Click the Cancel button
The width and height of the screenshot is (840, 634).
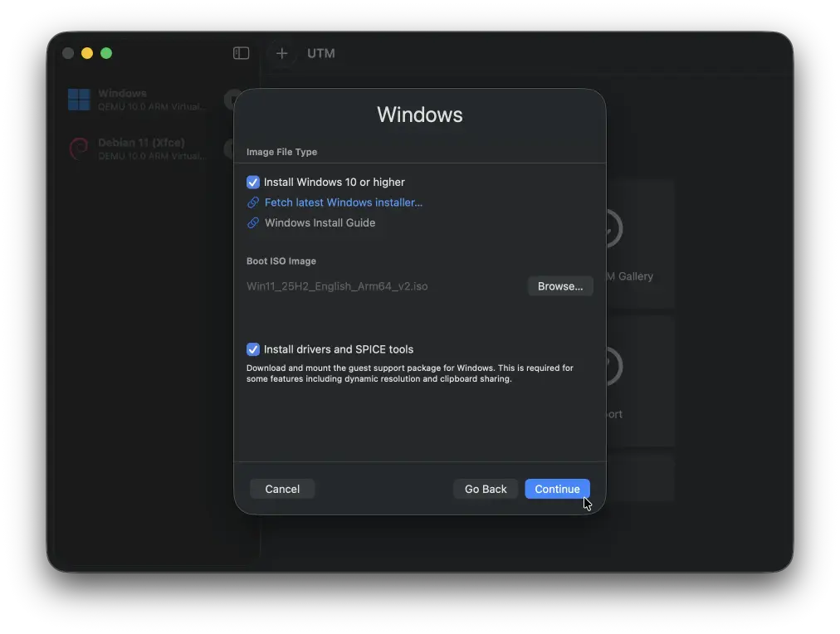282,489
